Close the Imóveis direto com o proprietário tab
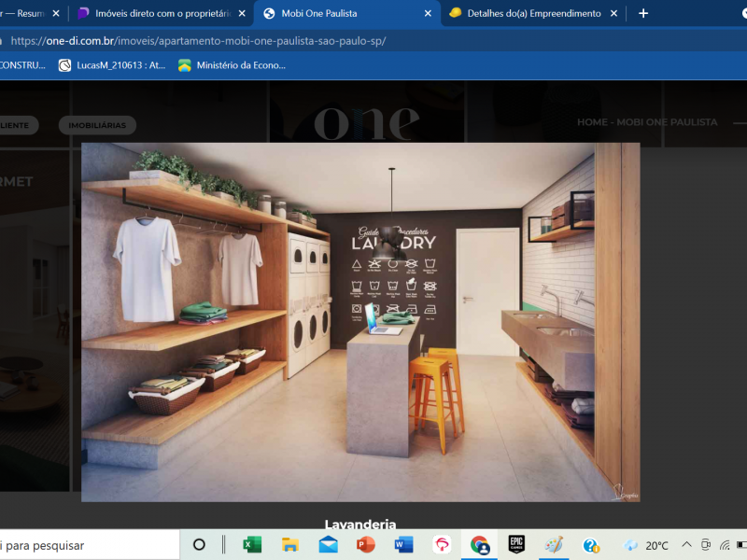This screenshot has height=560, width=747. tap(242, 13)
